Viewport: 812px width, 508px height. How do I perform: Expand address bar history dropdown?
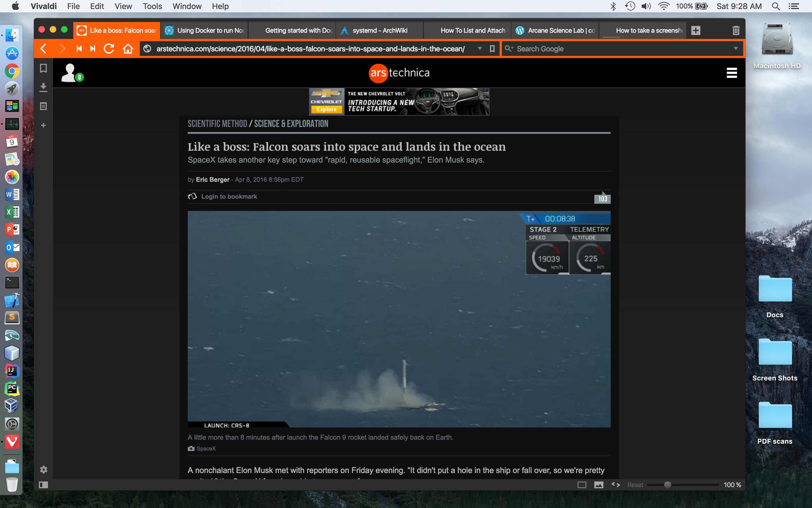pos(480,49)
